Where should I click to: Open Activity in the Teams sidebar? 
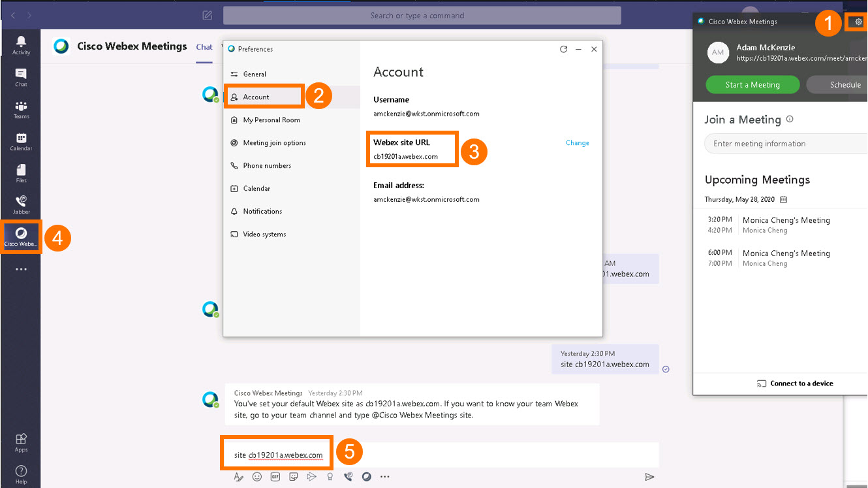[21, 46]
